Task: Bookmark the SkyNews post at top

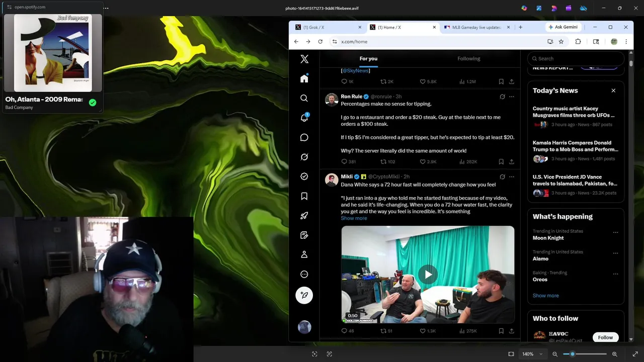Action: (501, 81)
